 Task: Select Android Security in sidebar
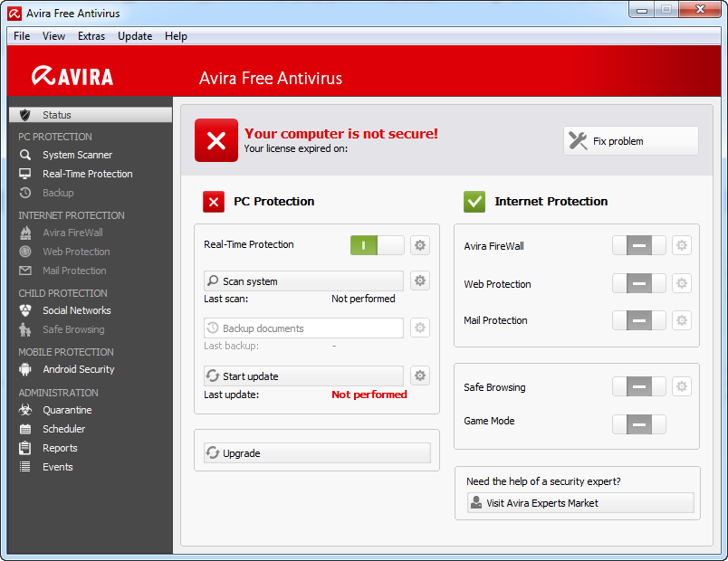(x=79, y=369)
